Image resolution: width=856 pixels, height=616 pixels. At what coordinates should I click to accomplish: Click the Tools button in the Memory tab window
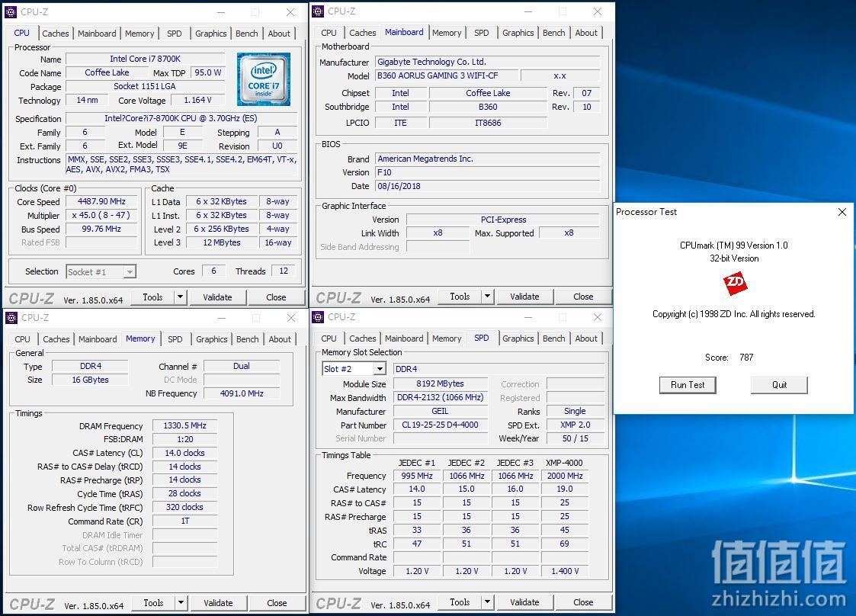(x=153, y=603)
